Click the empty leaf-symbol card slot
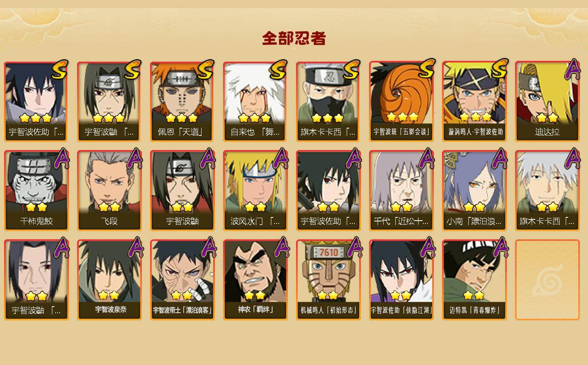 pos(547,280)
